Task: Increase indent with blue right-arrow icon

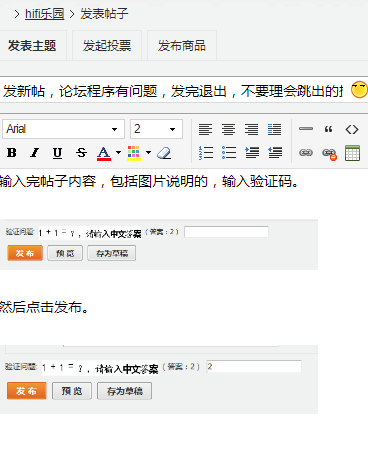Action: tap(252, 153)
